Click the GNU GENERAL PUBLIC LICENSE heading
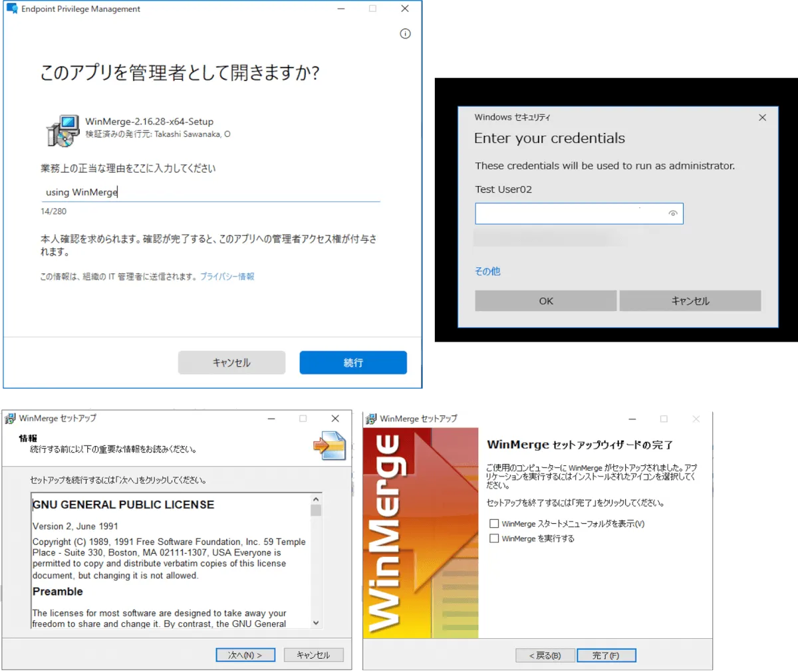The width and height of the screenshot is (798, 672). tap(124, 505)
